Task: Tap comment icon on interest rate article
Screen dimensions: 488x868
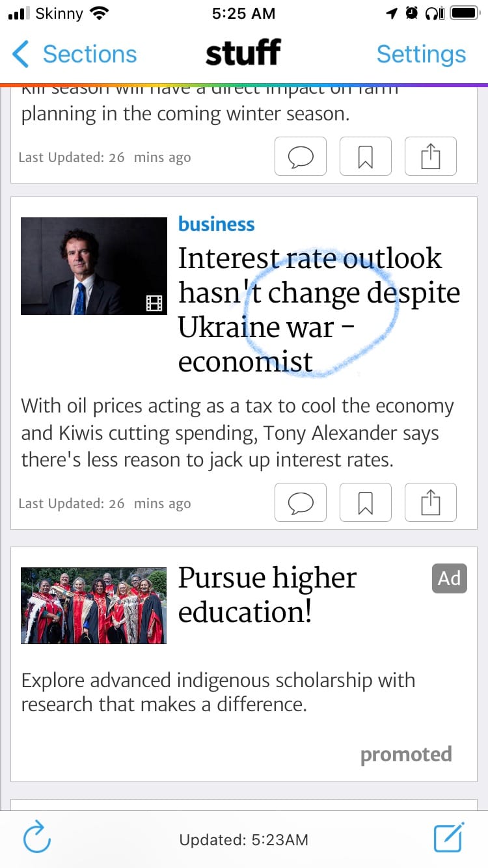Action: coord(300,502)
